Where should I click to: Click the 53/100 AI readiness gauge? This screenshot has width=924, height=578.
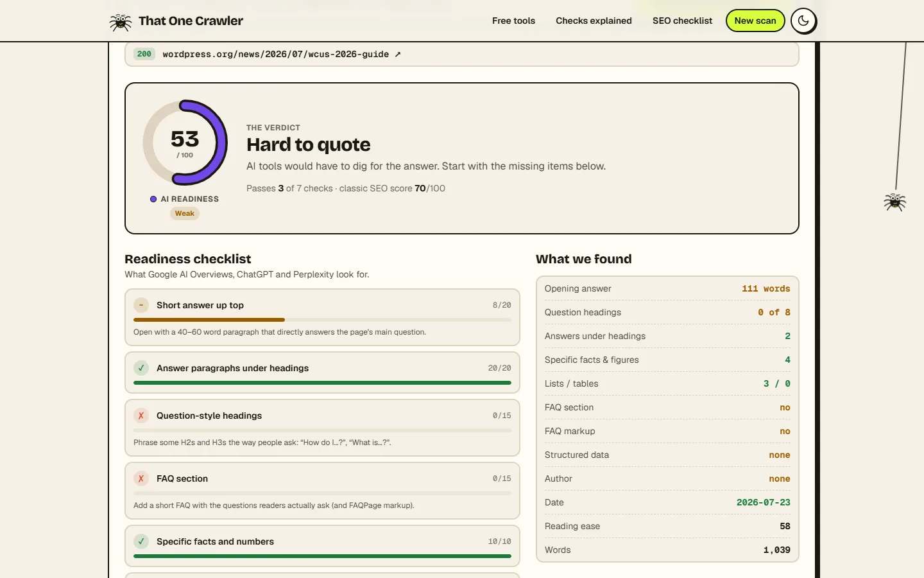185,143
